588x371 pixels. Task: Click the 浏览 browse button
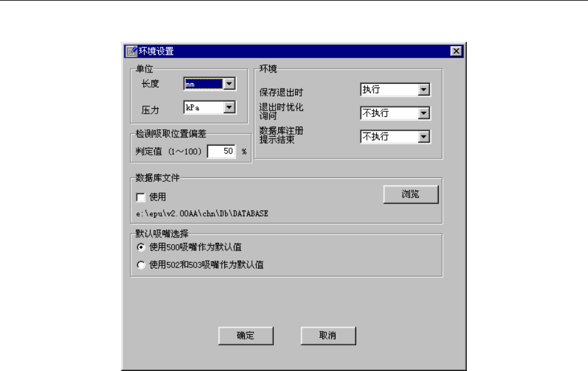click(x=411, y=194)
